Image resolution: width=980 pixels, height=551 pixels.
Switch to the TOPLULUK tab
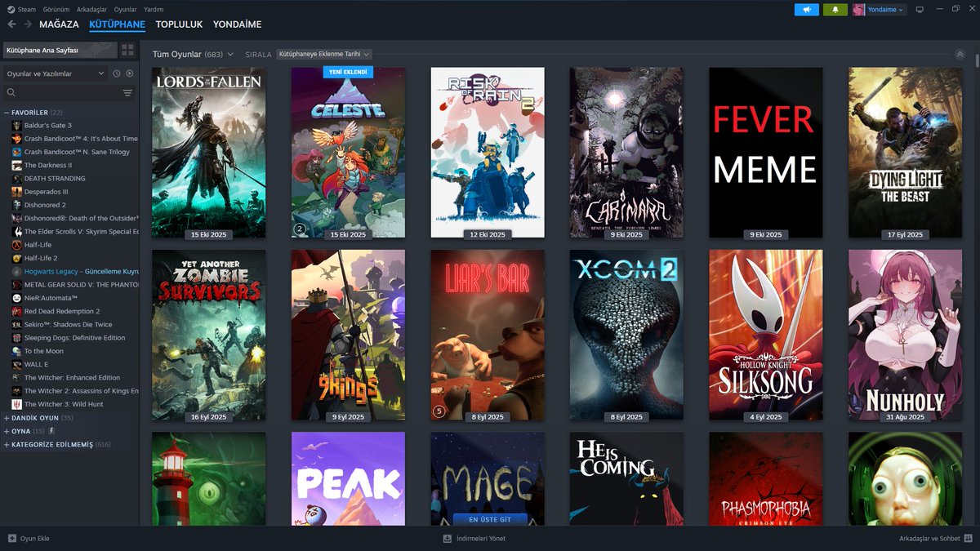[x=179, y=24]
